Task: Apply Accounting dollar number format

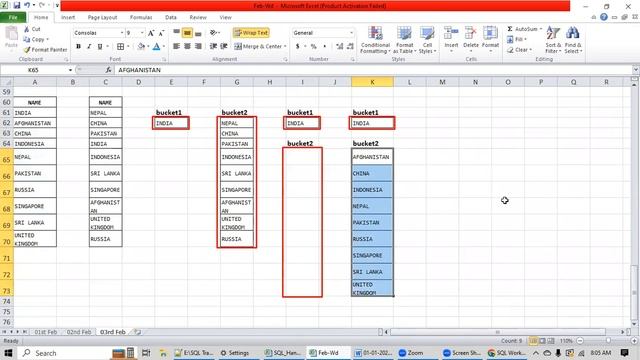Action: [x=298, y=47]
